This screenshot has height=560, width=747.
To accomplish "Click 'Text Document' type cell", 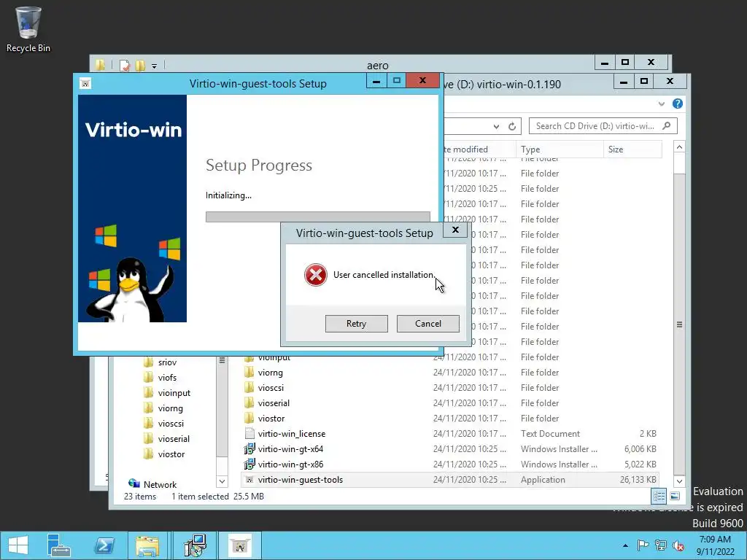I will pyautogui.click(x=550, y=434).
